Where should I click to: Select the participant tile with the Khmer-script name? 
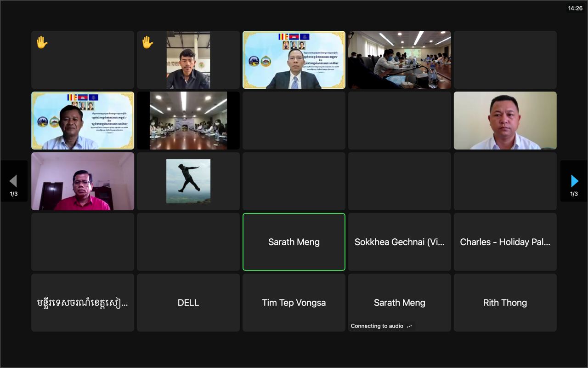click(83, 303)
